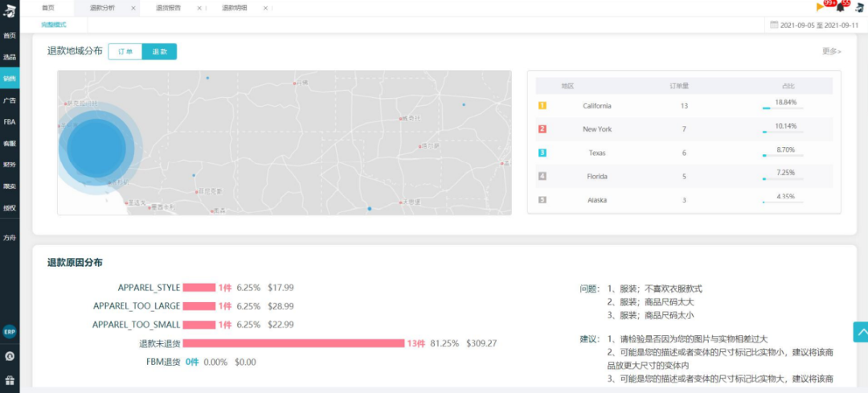Switch to the 首页 tab
868x393 pixels.
[48, 8]
